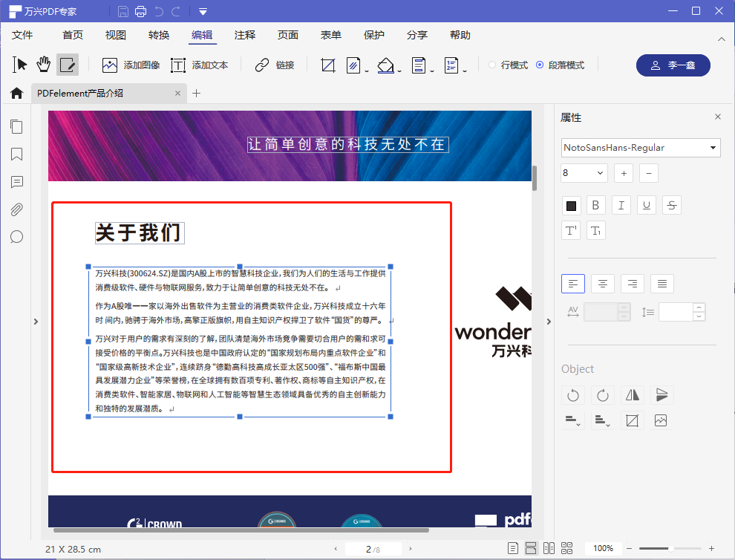Flip object horizontally
This screenshot has width=735, height=560.
click(x=633, y=395)
